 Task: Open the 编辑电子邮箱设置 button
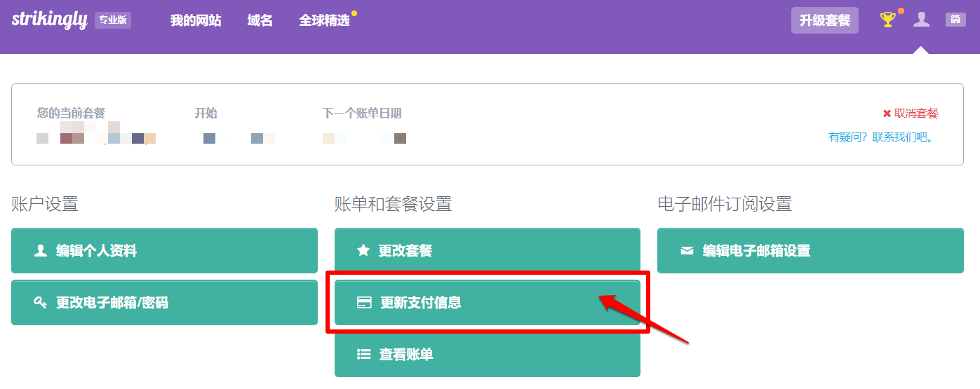(810, 250)
